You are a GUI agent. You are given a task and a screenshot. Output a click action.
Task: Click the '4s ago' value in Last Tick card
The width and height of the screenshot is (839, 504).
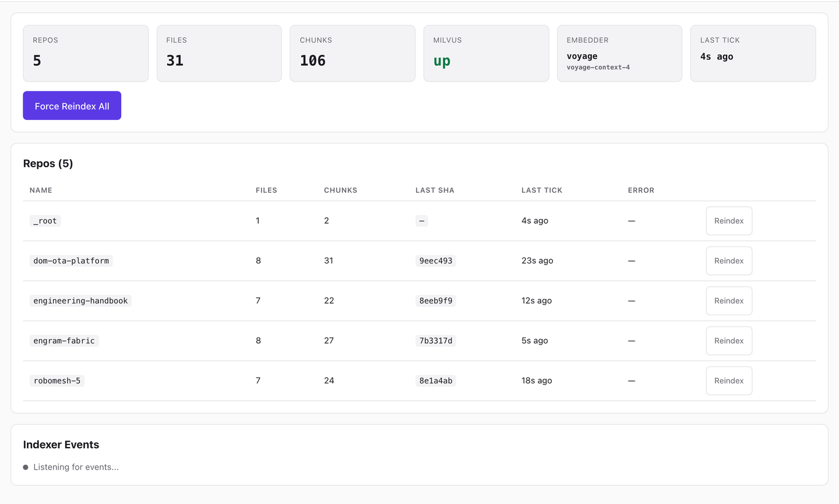coord(717,57)
